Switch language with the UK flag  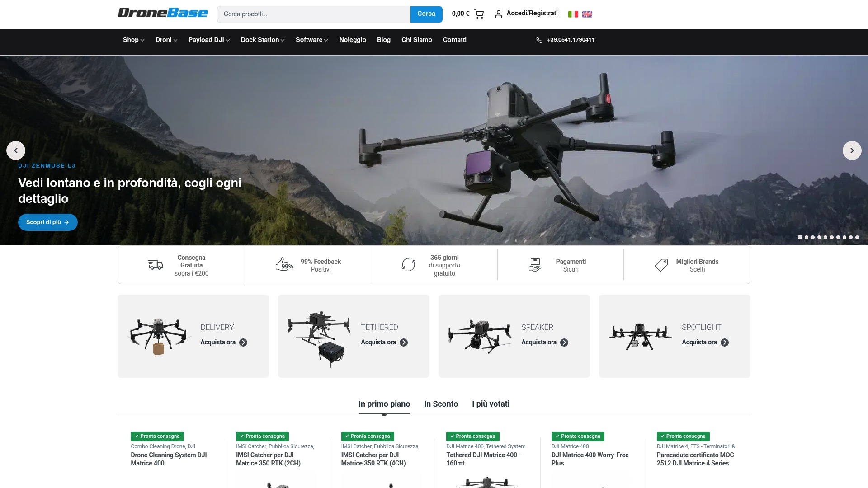(x=587, y=14)
